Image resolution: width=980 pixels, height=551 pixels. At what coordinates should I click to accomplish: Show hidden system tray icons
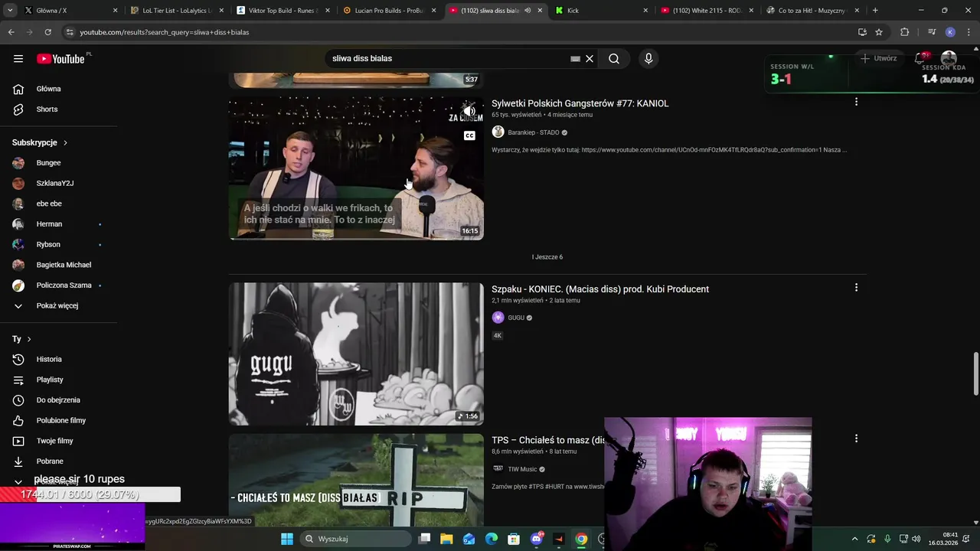(855, 539)
